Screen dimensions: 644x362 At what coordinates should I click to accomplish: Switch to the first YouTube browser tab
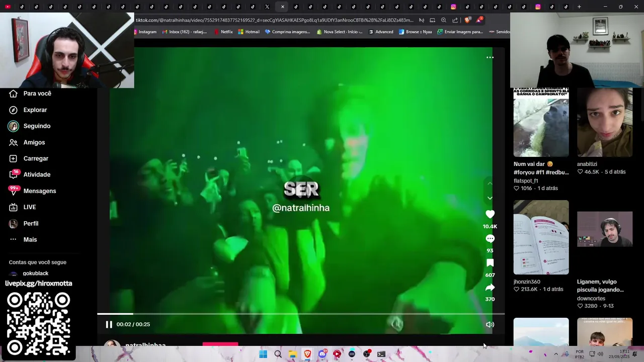coord(8,7)
